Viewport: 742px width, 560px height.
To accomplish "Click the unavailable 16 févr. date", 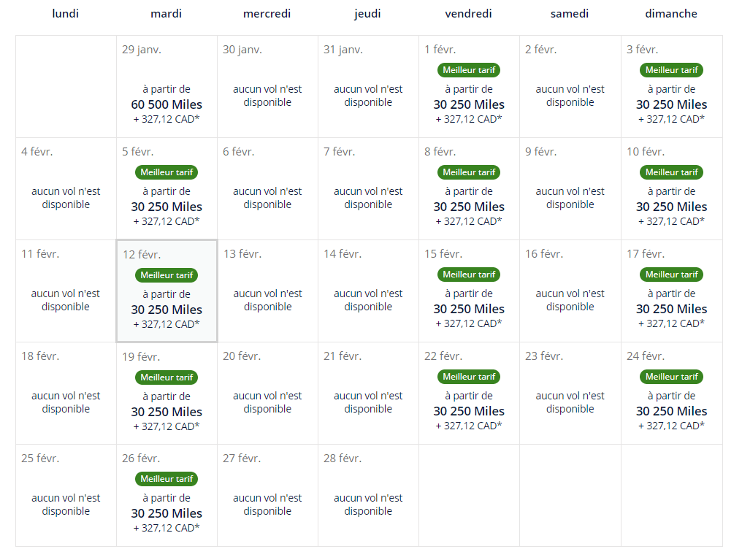I will [570, 300].
